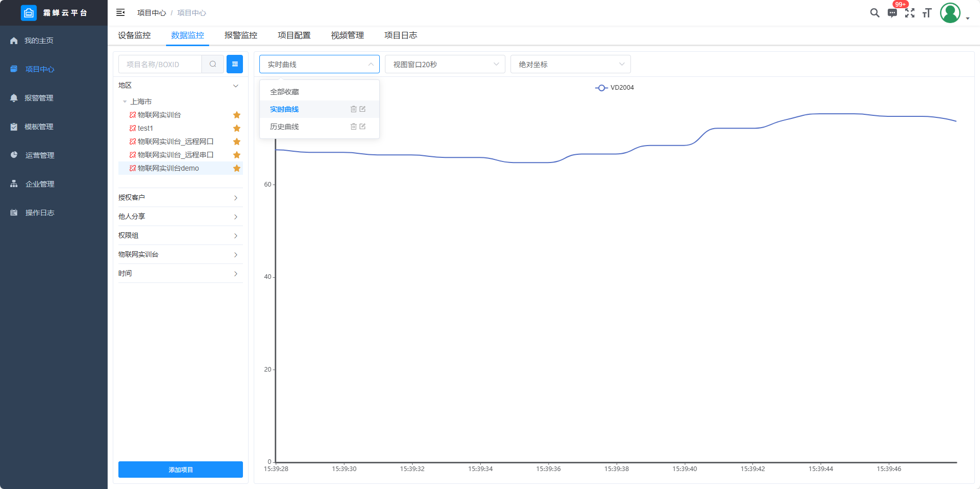This screenshot has height=489, width=980.
Task: Toggle favorite star for test1 project
Action: click(237, 128)
